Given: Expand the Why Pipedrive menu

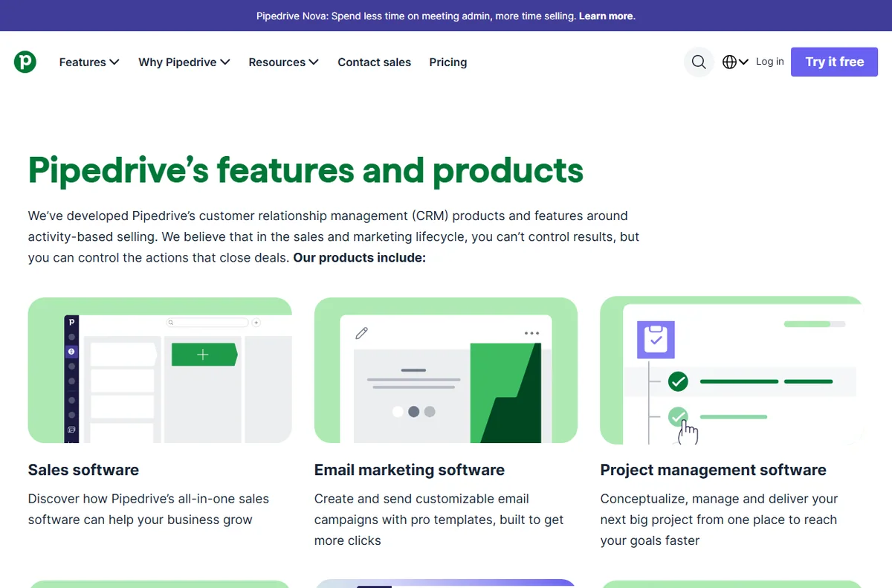Looking at the screenshot, I should tap(184, 62).
